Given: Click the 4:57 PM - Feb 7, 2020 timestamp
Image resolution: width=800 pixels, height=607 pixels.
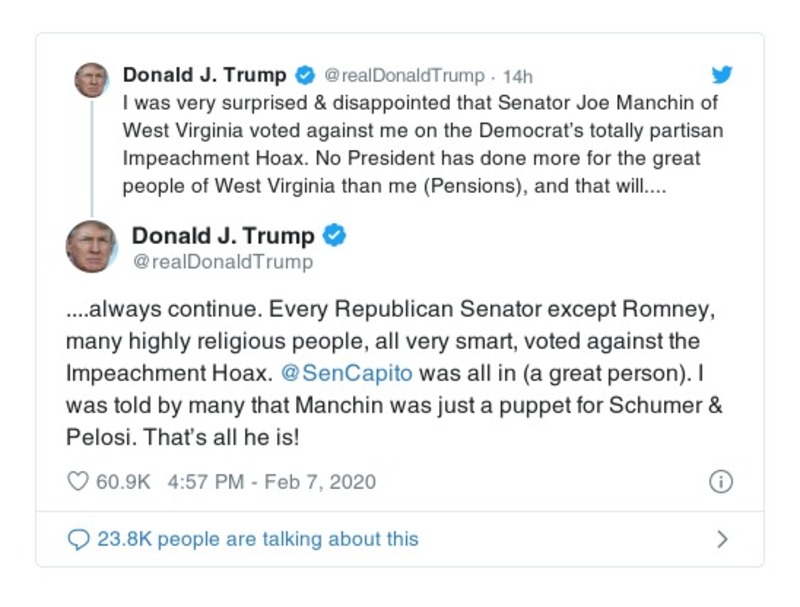Looking at the screenshot, I should tap(272, 482).
